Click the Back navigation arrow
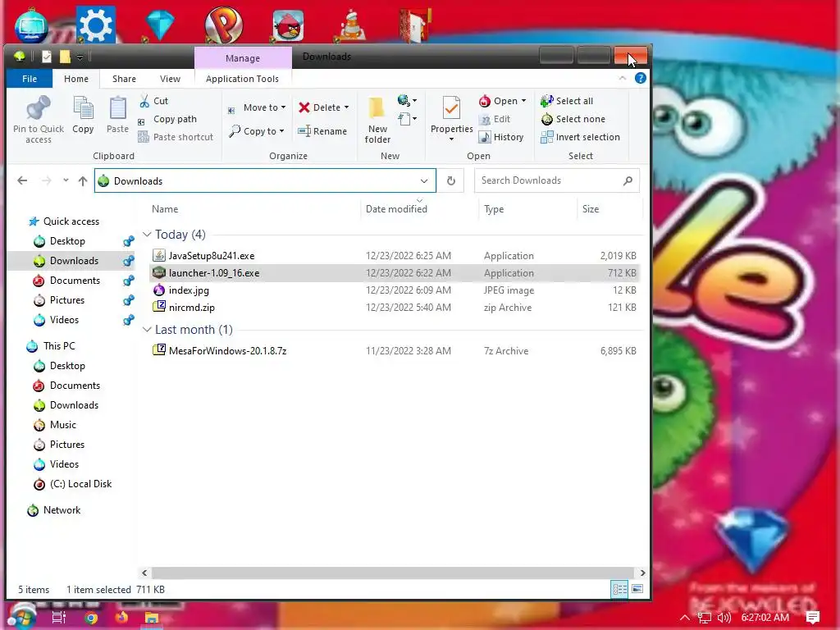This screenshot has width=840, height=630. [22, 181]
